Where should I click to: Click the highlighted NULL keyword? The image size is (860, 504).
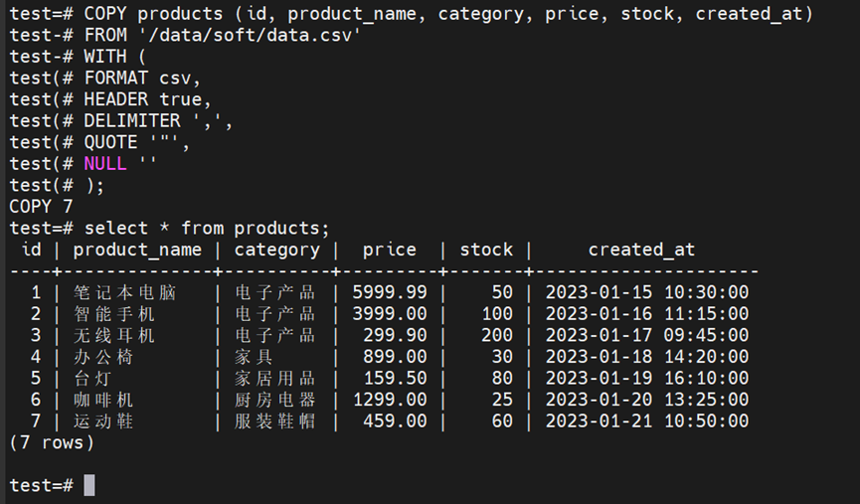(x=104, y=164)
